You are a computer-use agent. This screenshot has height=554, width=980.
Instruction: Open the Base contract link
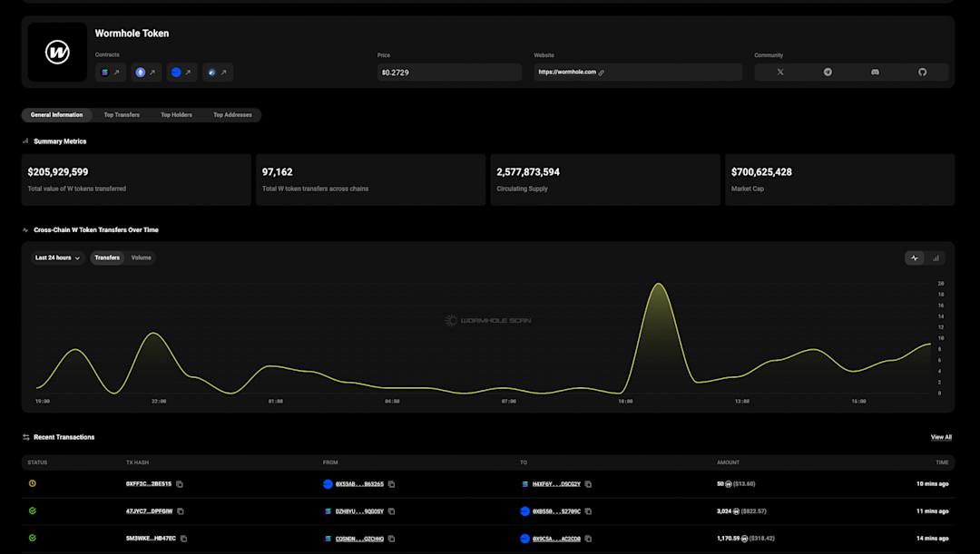click(x=181, y=73)
